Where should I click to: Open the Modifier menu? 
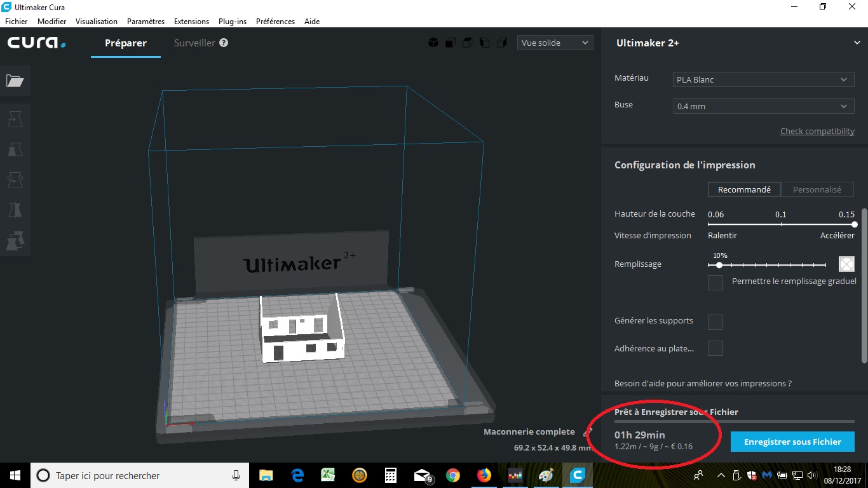tap(51, 21)
